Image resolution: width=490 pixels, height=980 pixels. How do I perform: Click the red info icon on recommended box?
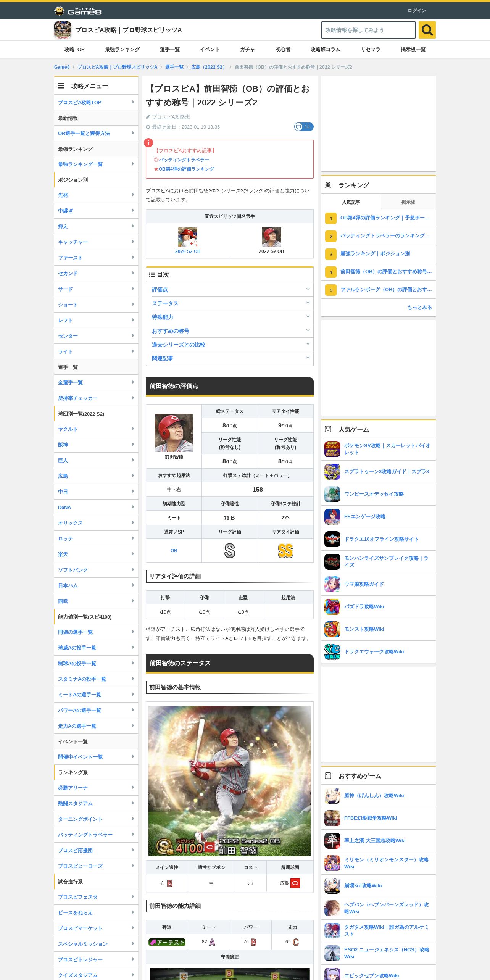click(148, 143)
